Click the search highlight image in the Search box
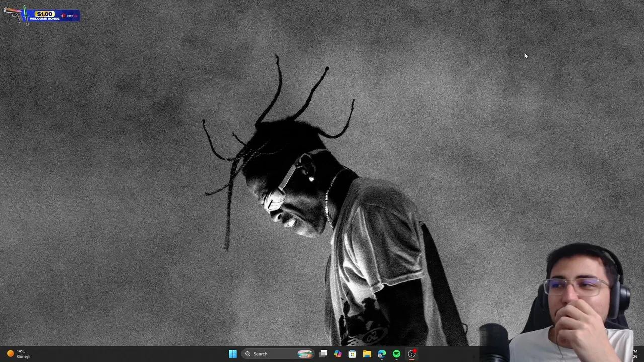This screenshot has width=644, height=362. [x=305, y=354]
